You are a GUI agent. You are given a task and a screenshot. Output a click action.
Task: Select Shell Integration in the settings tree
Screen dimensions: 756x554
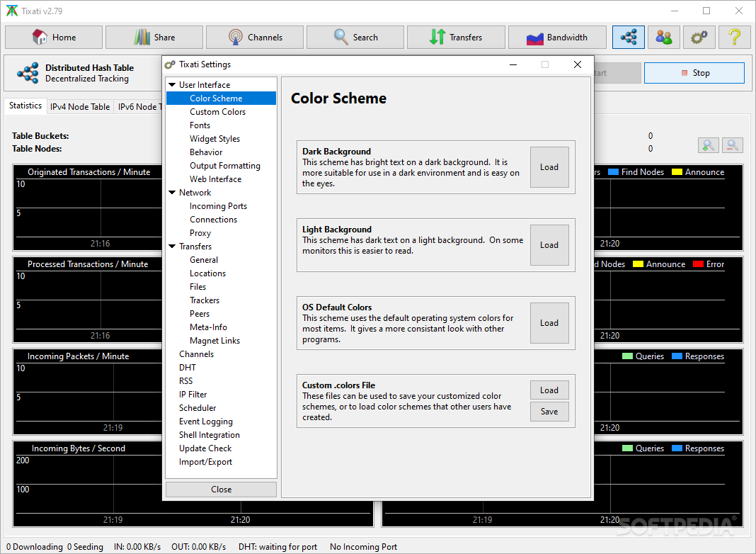tap(210, 435)
